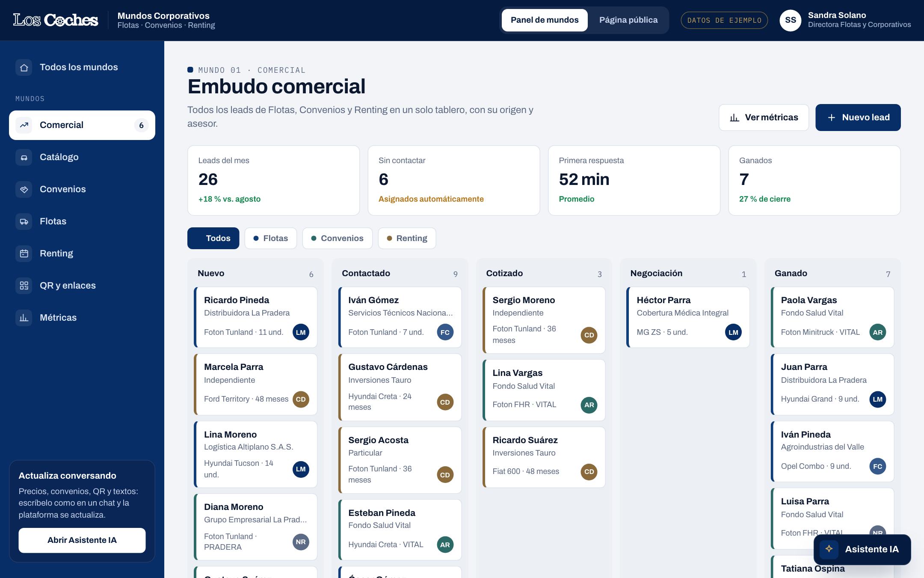This screenshot has height=578, width=924.
Task: Click brown dot in Renting filter
Action: (x=389, y=238)
